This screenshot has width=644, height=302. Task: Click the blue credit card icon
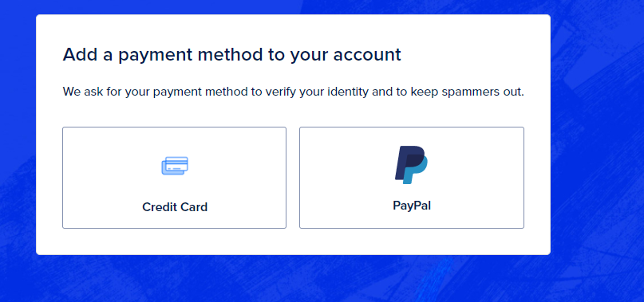[x=175, y=166]
